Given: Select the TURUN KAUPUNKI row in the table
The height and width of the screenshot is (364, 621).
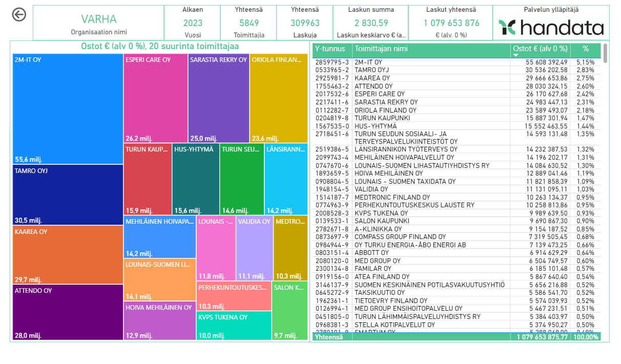Looking at the screenshot, I should coord(457,118).
